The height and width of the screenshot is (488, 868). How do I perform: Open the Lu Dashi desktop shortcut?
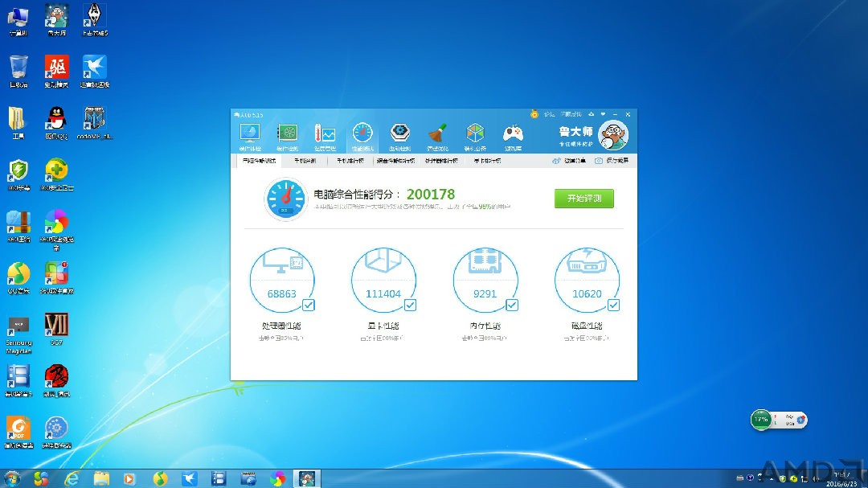click(56, 22)
